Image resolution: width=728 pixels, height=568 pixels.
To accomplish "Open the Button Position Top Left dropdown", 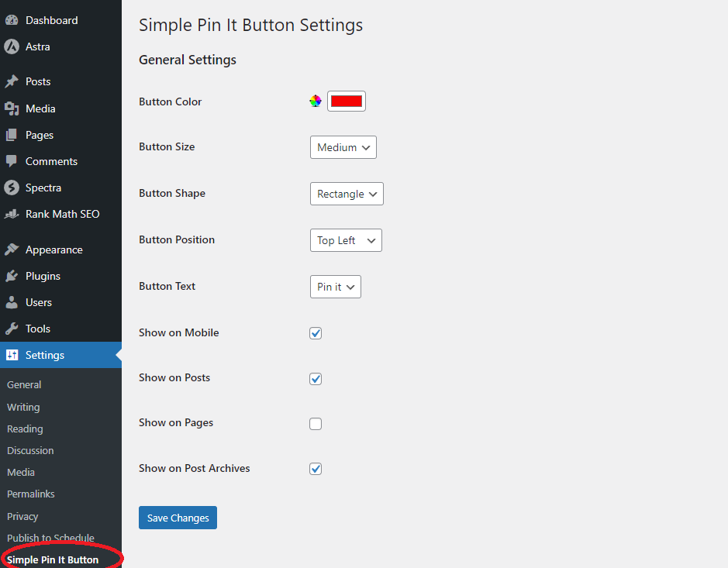I will [346, 240].
